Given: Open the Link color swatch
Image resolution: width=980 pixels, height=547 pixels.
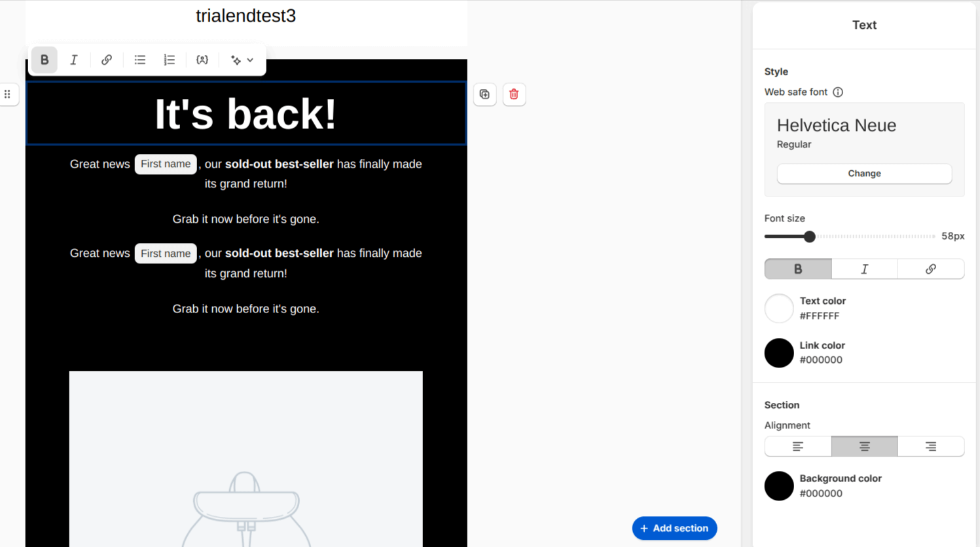Looking at the screenshot, I should 779,353.
